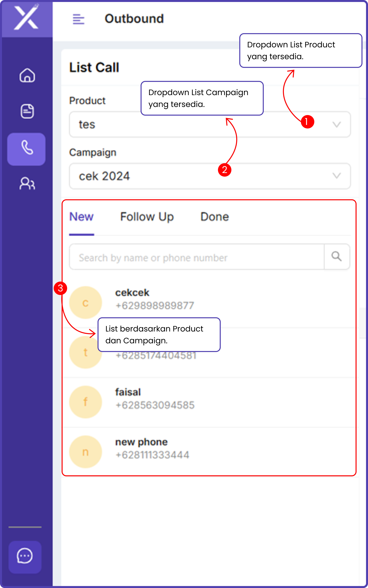Open the chat bubble icon
Viewport: 368px width, 588px height.
(25, 557)
